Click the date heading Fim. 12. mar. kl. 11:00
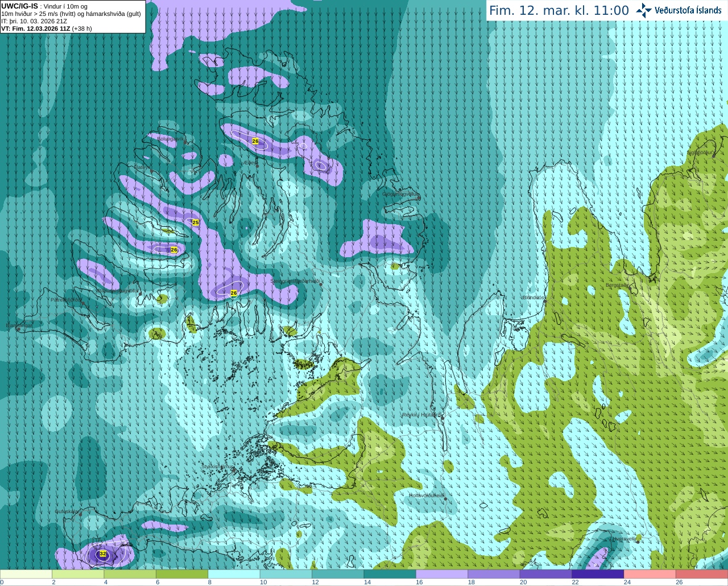The width and height of the screenshot is (728, 586). pos(559,11)
